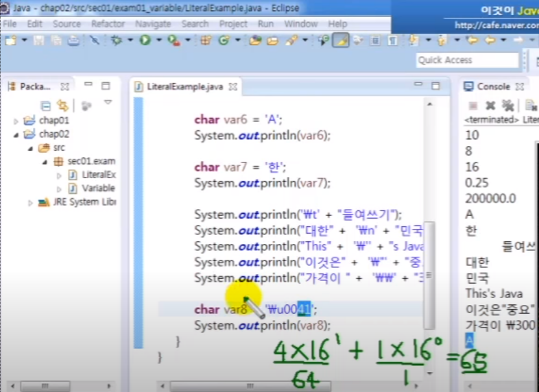Click the Print icon in toolbar
This screenshot has width=539, height=392.
[x=73, y=40]
